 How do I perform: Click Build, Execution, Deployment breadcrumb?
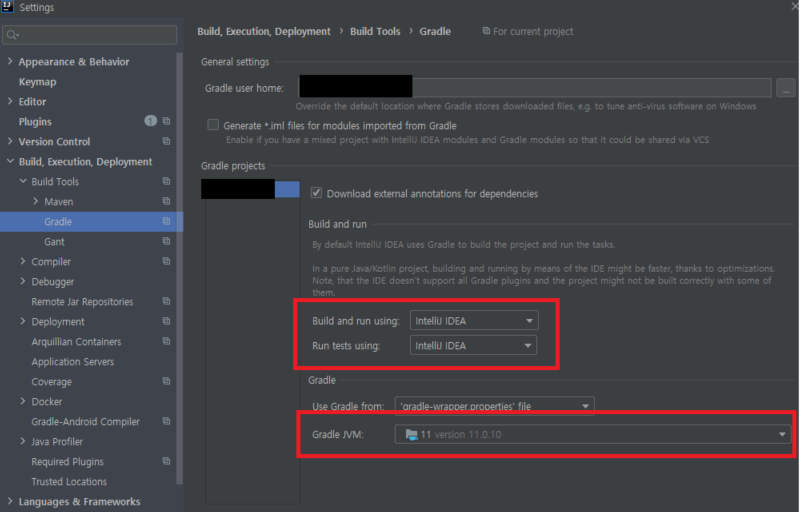point(264,31)
